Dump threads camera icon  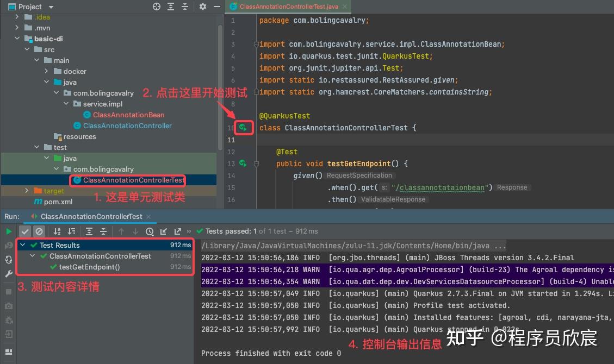point(9,306)
